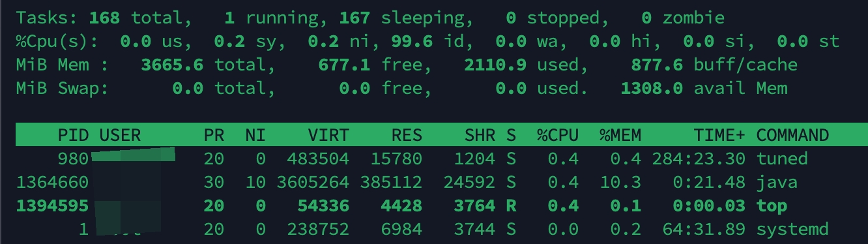
Task: Select the 0:00.03 time value
Action: point(709,206)
